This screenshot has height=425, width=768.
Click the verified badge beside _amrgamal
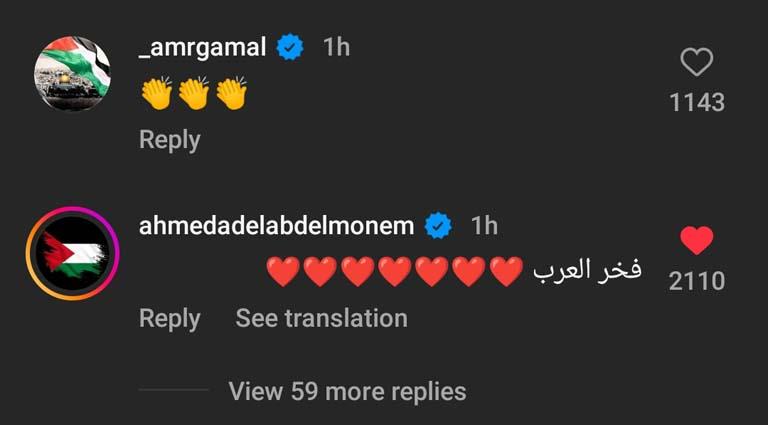(x=290, y=48)
